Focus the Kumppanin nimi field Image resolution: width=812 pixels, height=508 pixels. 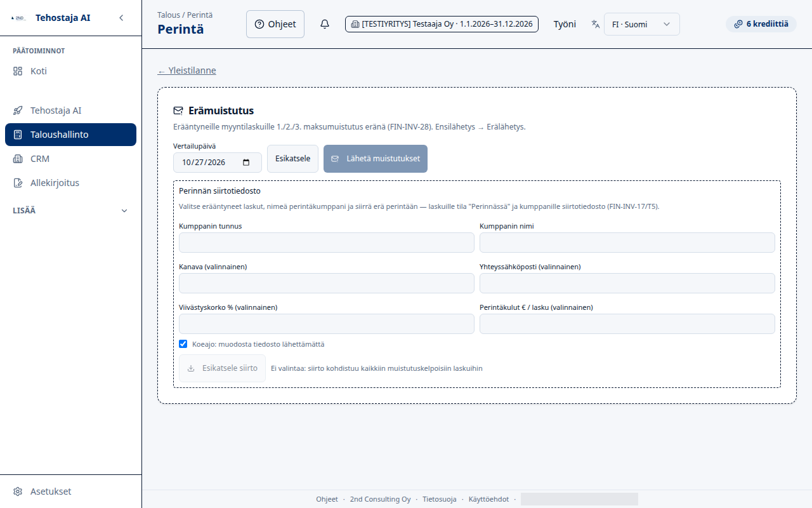[627, 243]
